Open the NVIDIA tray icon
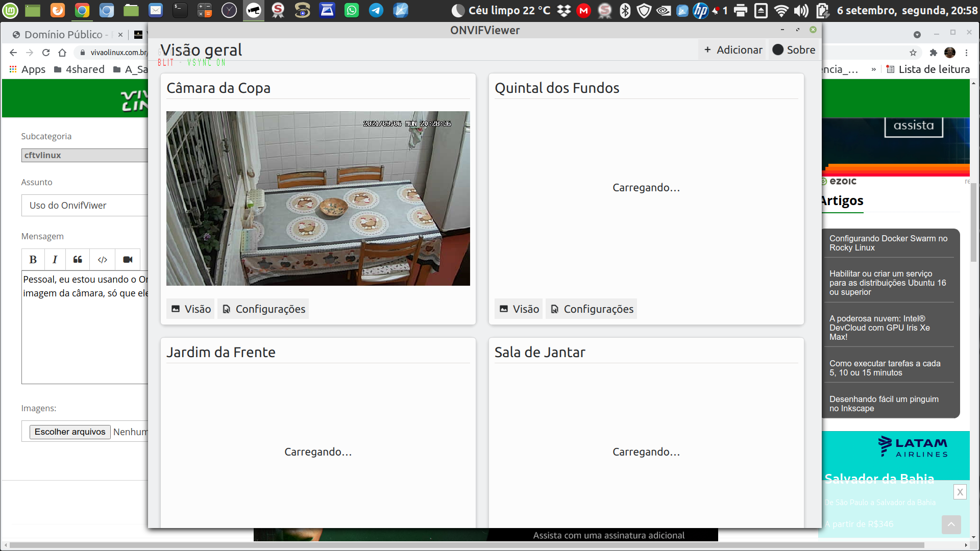The image size is (980, 551). tap(664, 10)
